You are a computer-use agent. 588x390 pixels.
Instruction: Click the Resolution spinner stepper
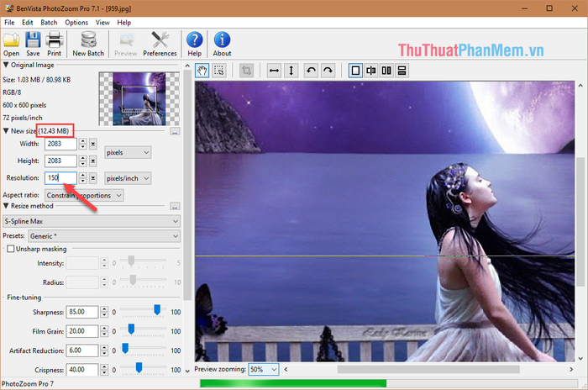point(83,178)
